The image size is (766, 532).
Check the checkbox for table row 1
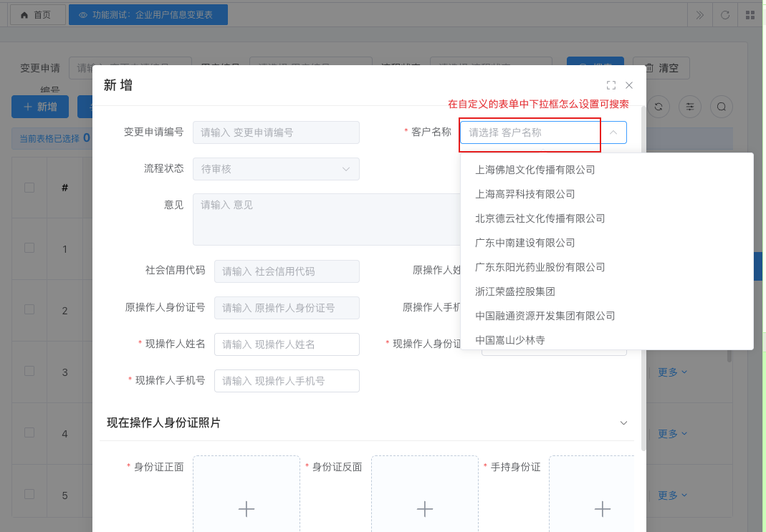pyautogui.click(x=29, y=248)
